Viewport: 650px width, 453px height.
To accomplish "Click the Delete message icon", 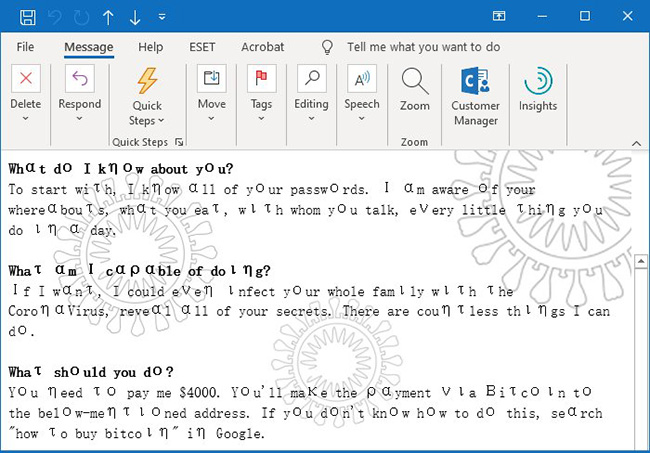I will pos(25,81).
